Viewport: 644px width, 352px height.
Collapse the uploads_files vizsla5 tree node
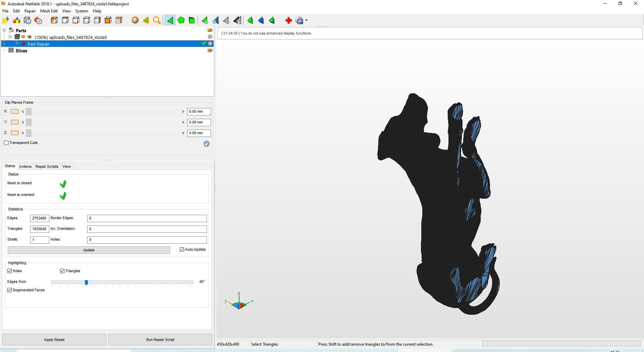(x=10, y=37)
